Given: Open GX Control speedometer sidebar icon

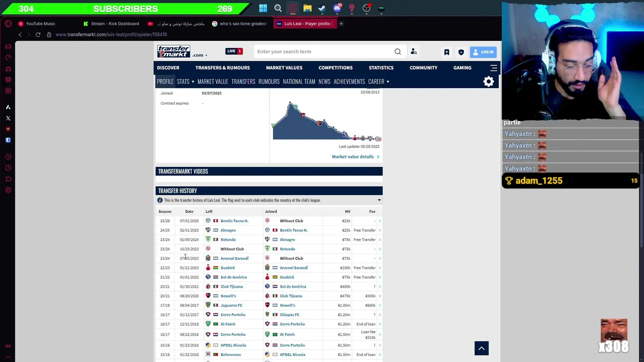Looking at the screenshot, I should pos(8,57).
